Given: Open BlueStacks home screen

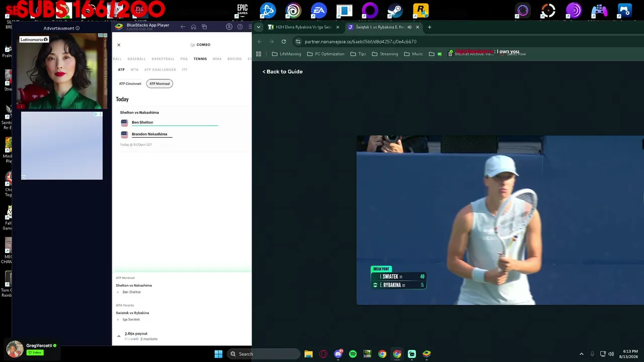Looking at the screenshot, I should pyautogui.click(x=194, y=27).
